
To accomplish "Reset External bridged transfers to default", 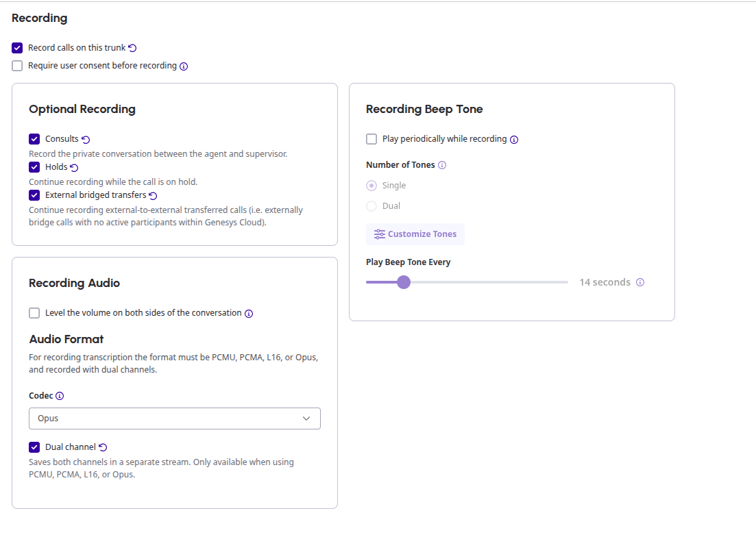I will coord(153,195).
